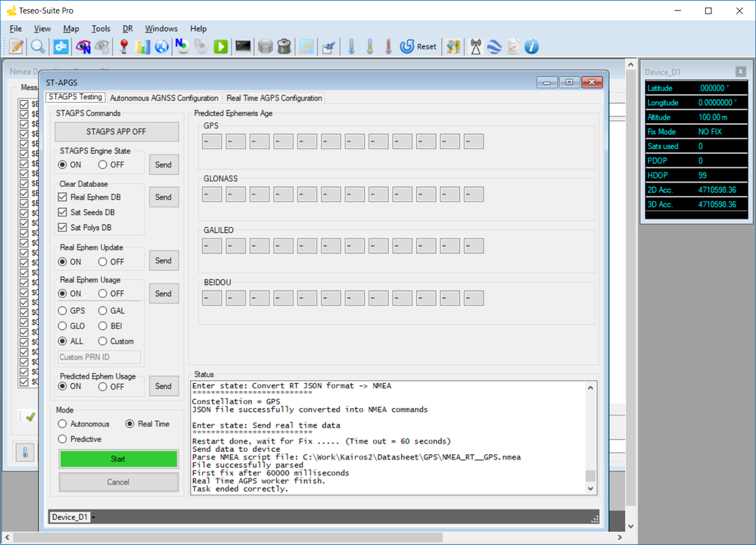Viewport: 756px width, 545px height.
Task: Set Real Ephem Update to OFF
Action: click(x=111, y=262)
